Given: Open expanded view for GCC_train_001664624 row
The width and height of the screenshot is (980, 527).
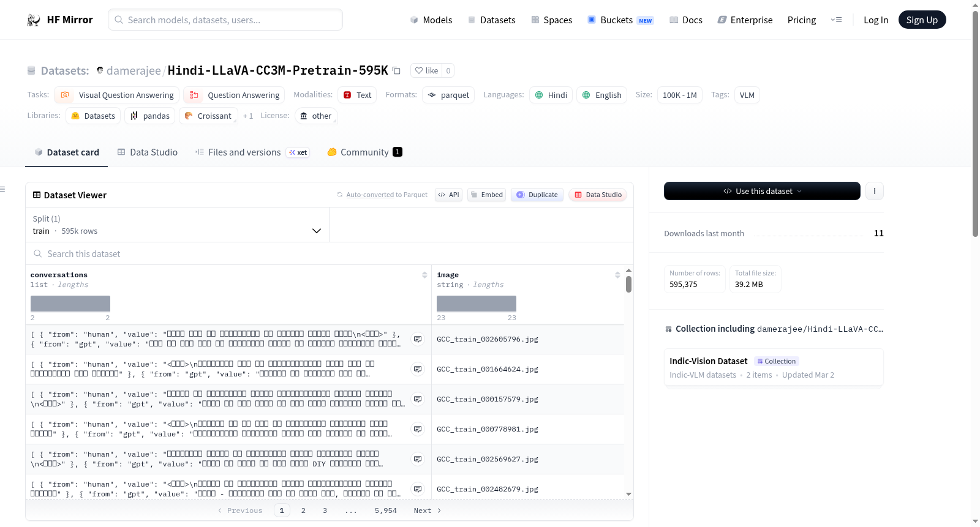Looking at the screenshot, I should coord(418,369).
